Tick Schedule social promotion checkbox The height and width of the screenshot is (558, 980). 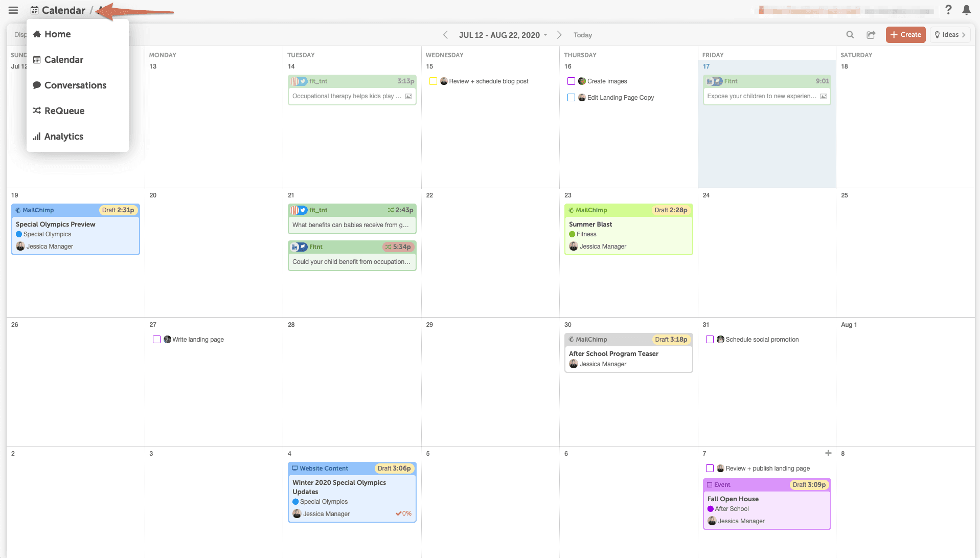click(x=710, y=340)
